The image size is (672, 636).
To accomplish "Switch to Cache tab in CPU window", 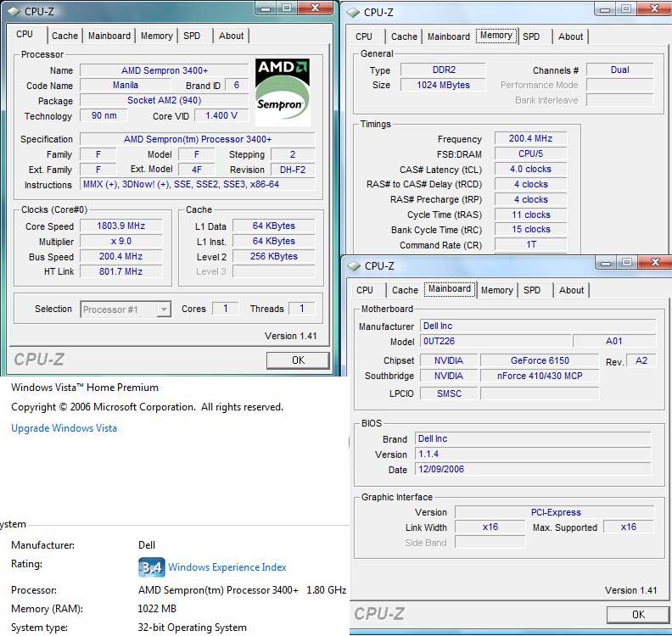I will coord(64,36).
